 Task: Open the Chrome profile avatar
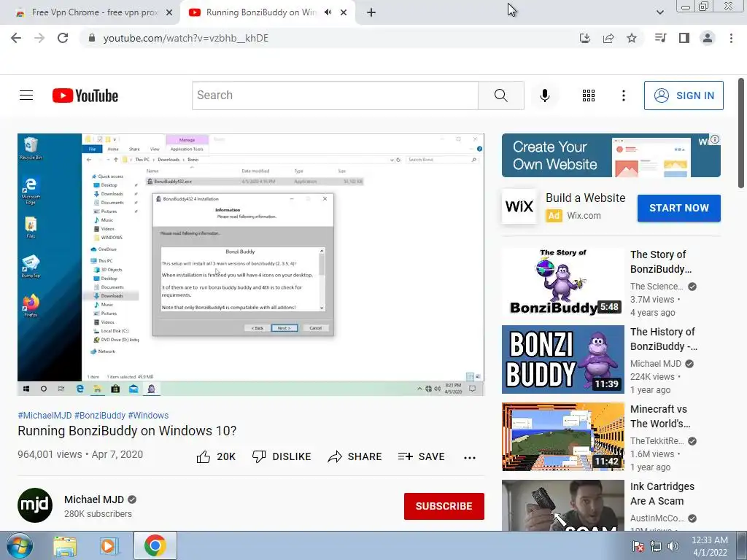[708, 38]
